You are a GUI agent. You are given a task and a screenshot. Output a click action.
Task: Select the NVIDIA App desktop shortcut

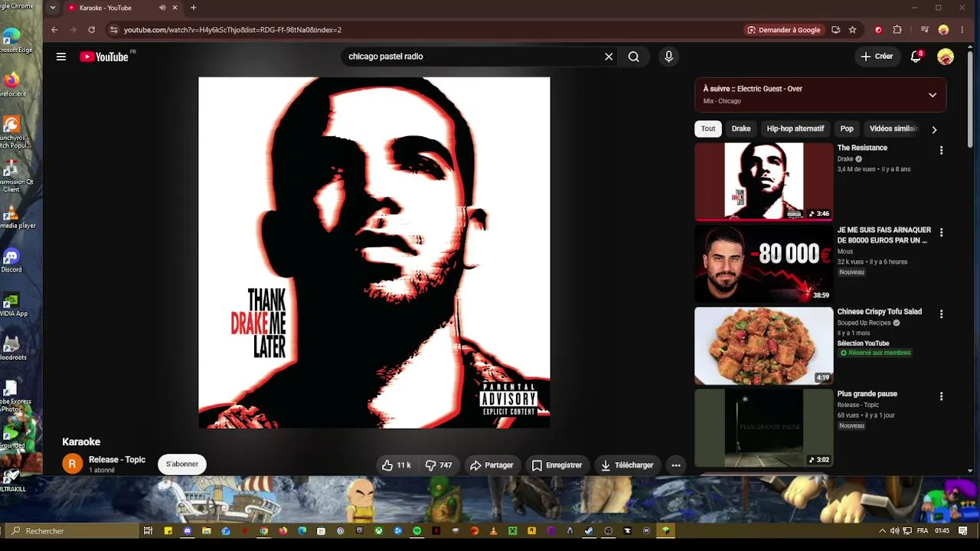pos(12,304)
